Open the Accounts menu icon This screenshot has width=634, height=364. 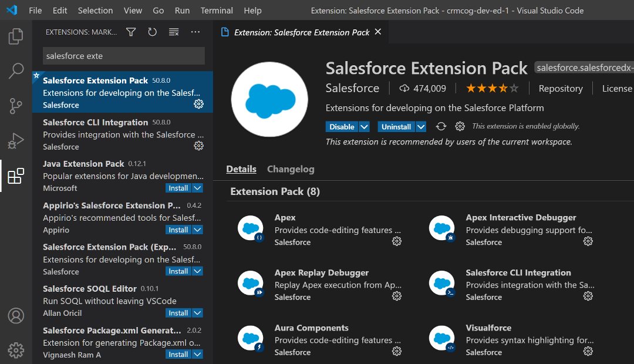(x=16, y=316)
